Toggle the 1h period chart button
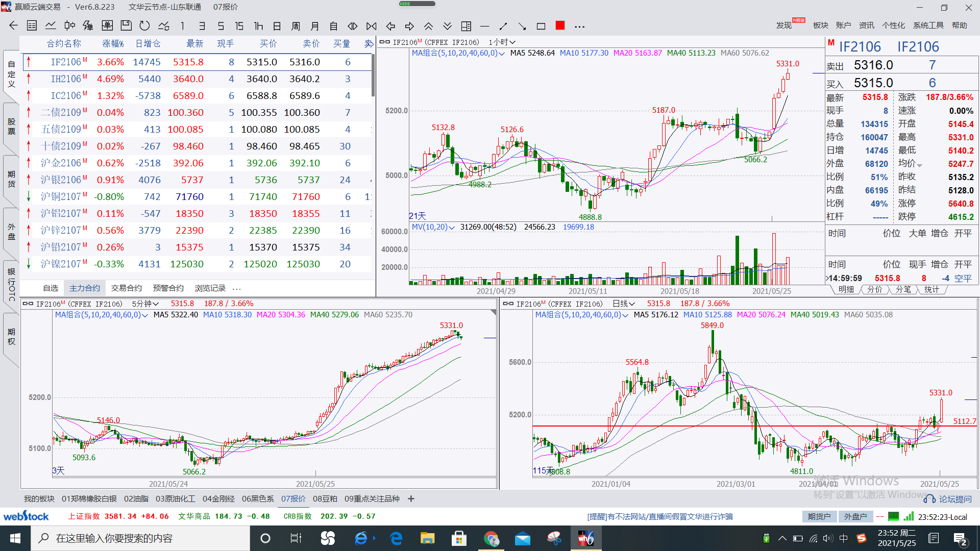This screenshot has width=980, height=551. pos(258,26)
